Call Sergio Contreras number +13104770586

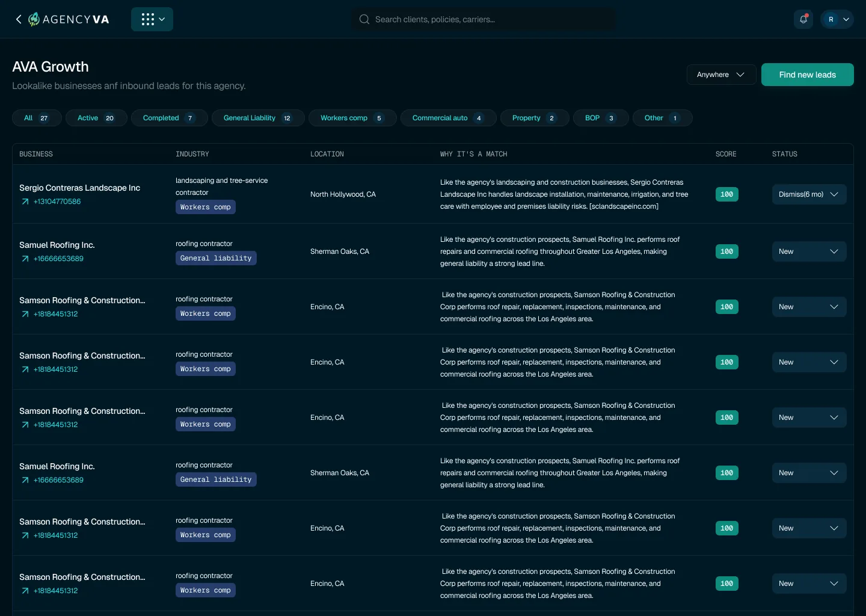coord(57,202)
